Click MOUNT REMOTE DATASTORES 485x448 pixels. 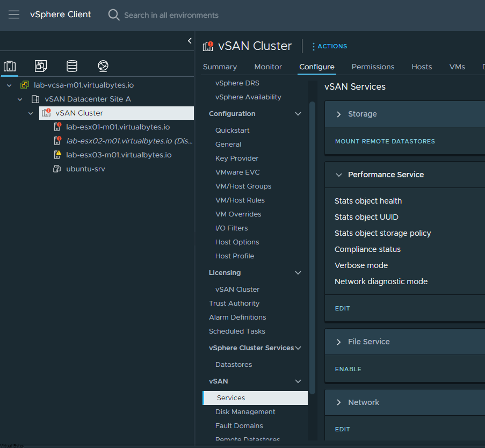[x=385, y=141]
